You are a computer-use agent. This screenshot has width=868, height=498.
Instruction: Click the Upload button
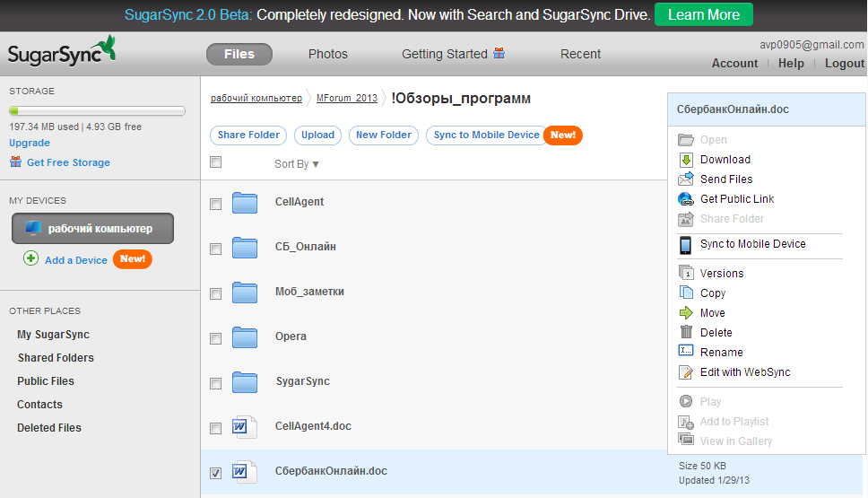click(317, 135)
